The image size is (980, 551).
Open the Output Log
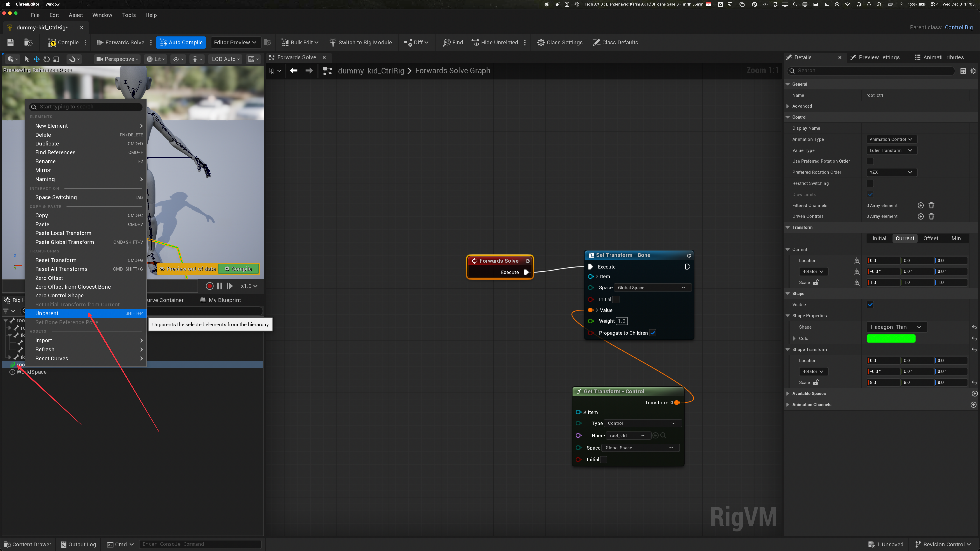(78, 545)
